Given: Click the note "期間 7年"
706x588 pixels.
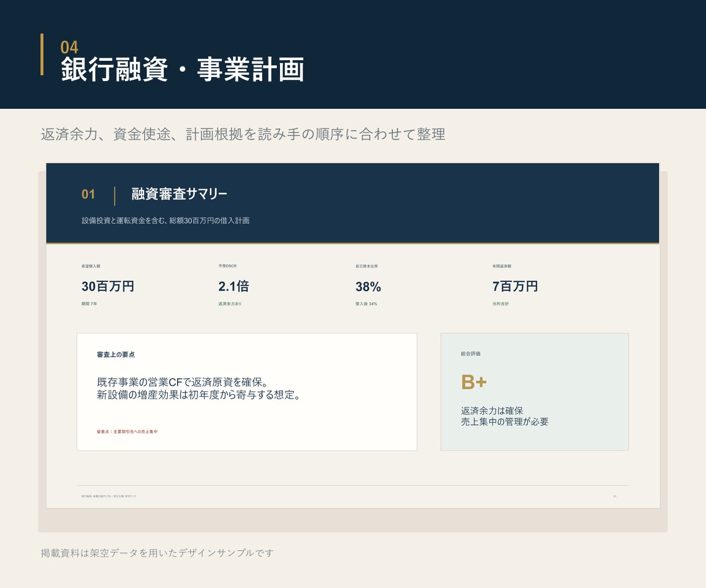Looking at the screenshot, I should pos(89,304).
